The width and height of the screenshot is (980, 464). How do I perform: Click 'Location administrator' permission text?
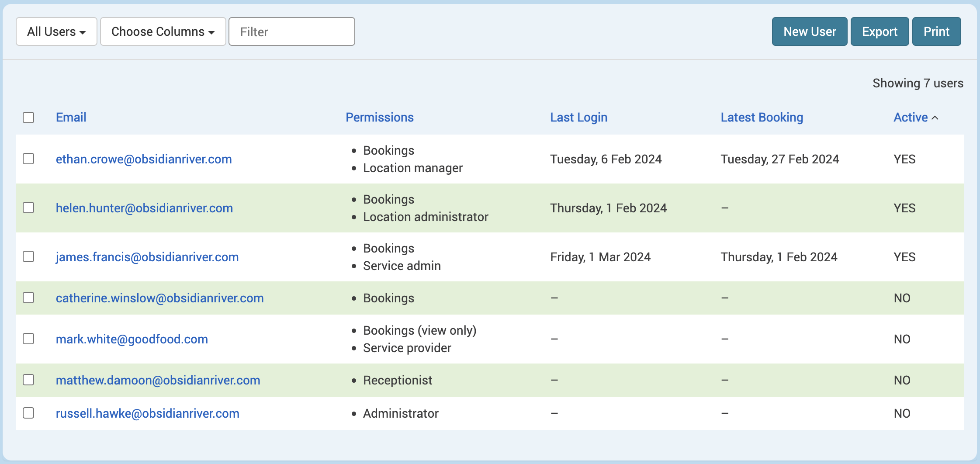click(x=426, y=217)
